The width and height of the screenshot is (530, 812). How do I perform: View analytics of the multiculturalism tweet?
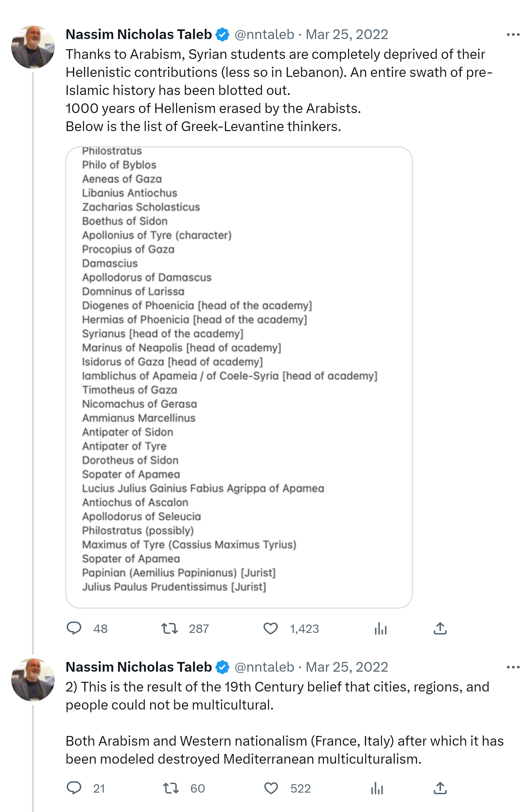click(x=377, y=788)
